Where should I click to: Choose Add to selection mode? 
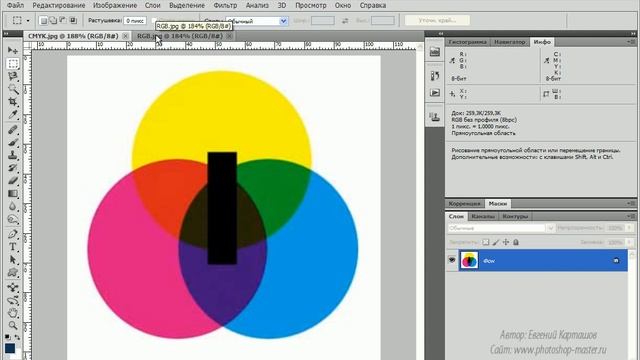(x=53, y=20)
